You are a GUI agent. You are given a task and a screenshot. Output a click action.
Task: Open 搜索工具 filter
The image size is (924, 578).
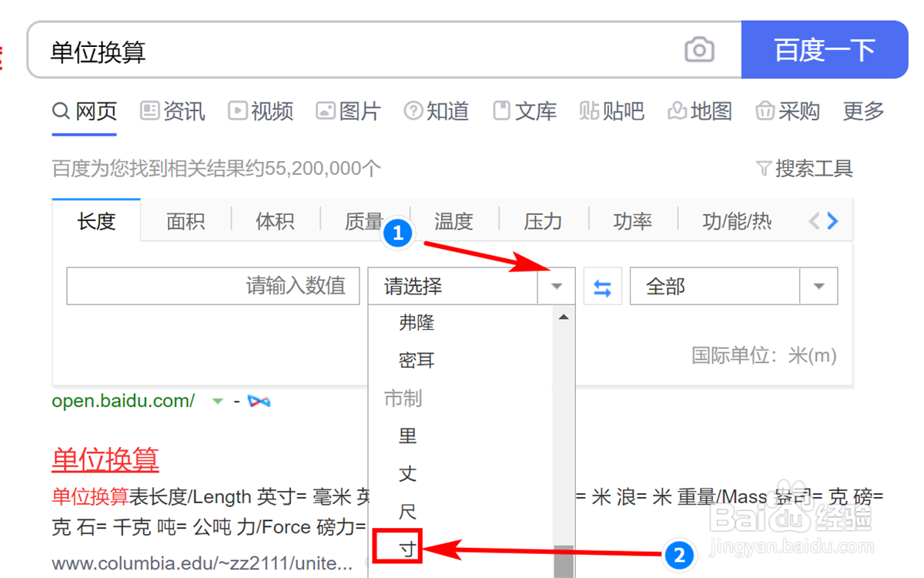pyautogui.click(x=805, y=169)
